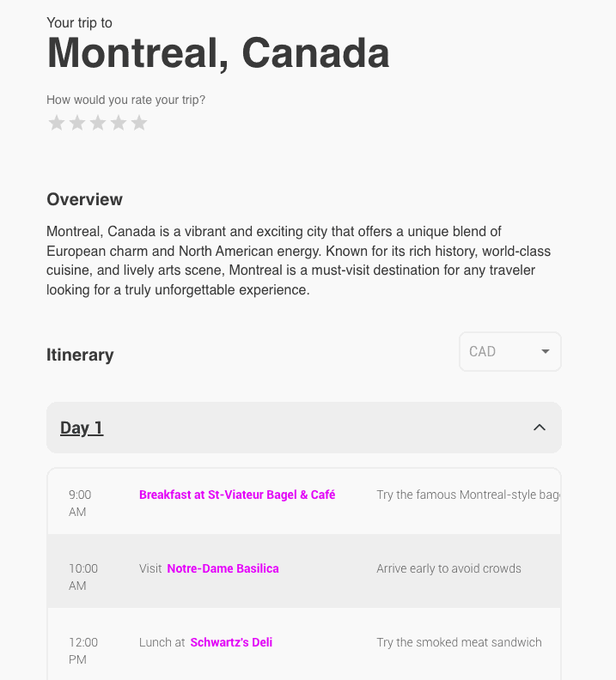Screen dimensions: 616x680
Task: Open Breakfast at St-Viateur Bagel & Café link
Action: point(237,495)
